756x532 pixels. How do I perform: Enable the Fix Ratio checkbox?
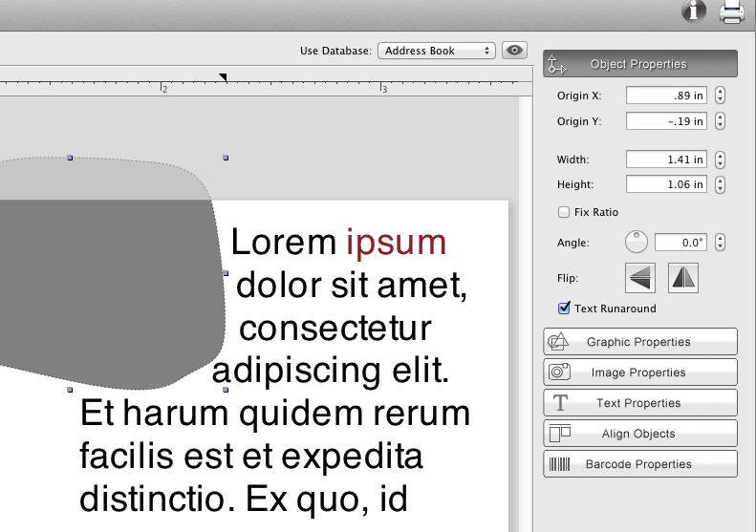[x=564, y=212]
